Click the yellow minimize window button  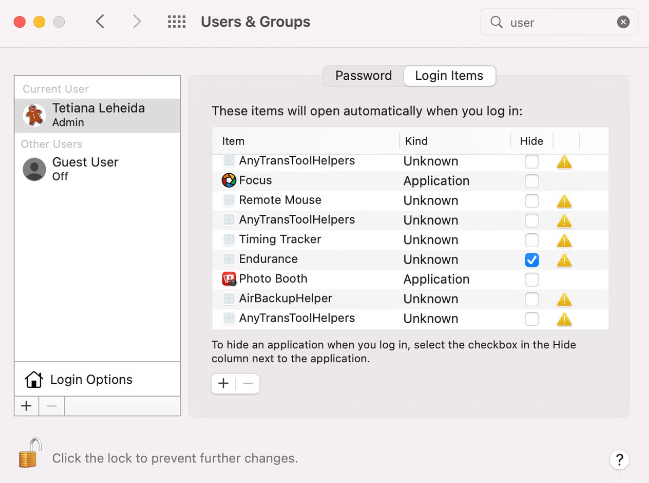pyautogui.click(x=39, y=22)
